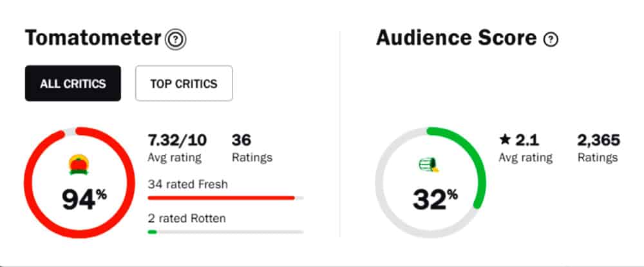Click the fresh tomato icon

click(79, 164)
